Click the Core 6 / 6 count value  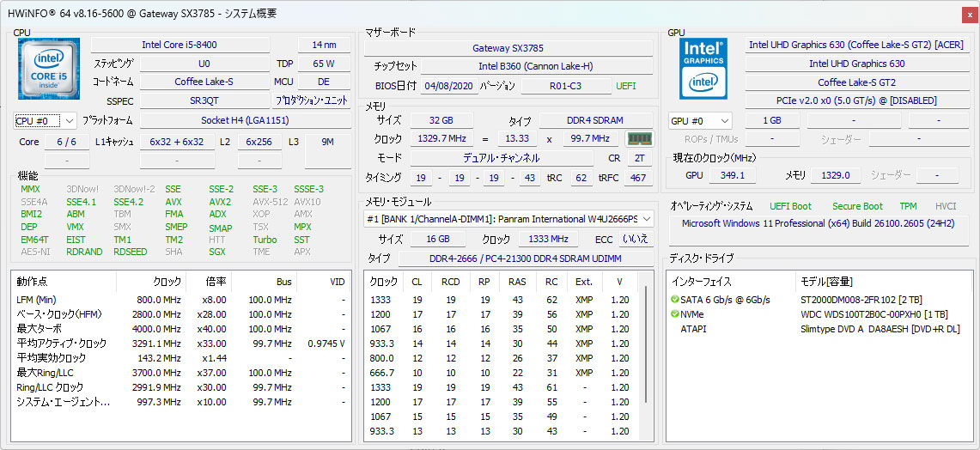tap(67, 142)
